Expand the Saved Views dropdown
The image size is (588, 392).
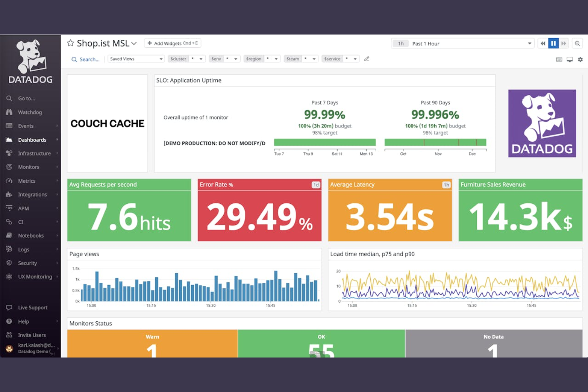coord(136,58)
